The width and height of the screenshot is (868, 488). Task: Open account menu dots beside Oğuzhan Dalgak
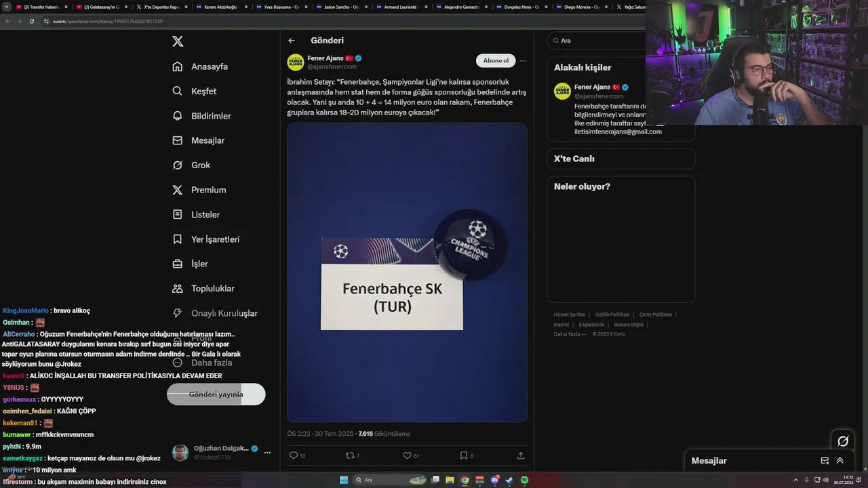click(267, 453)
